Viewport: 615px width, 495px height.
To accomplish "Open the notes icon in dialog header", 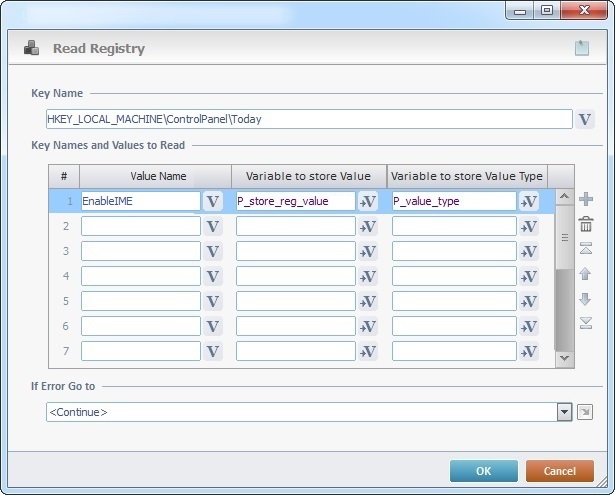I will (581, 47).
